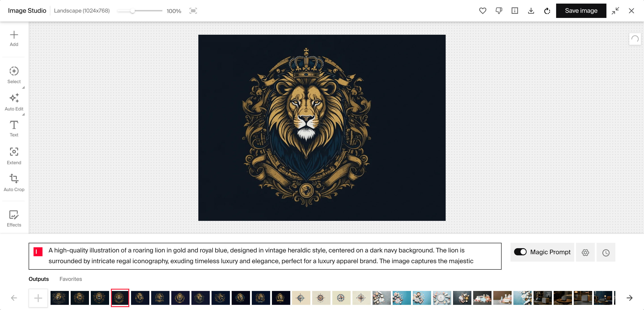644x310 pixels.
Task: Click the download image icon
Action: pyautogui.click(x=531, y=11)
